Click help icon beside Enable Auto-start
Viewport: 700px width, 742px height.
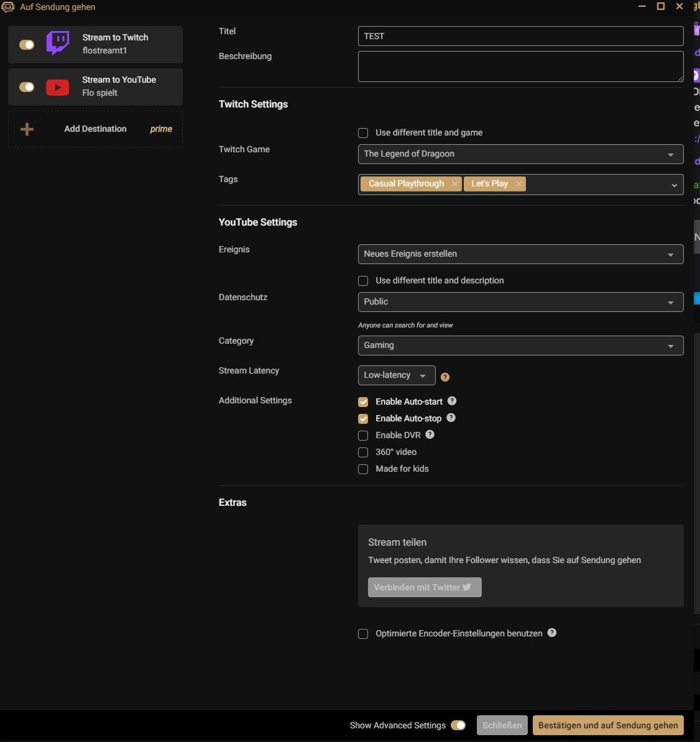point(452,401)
